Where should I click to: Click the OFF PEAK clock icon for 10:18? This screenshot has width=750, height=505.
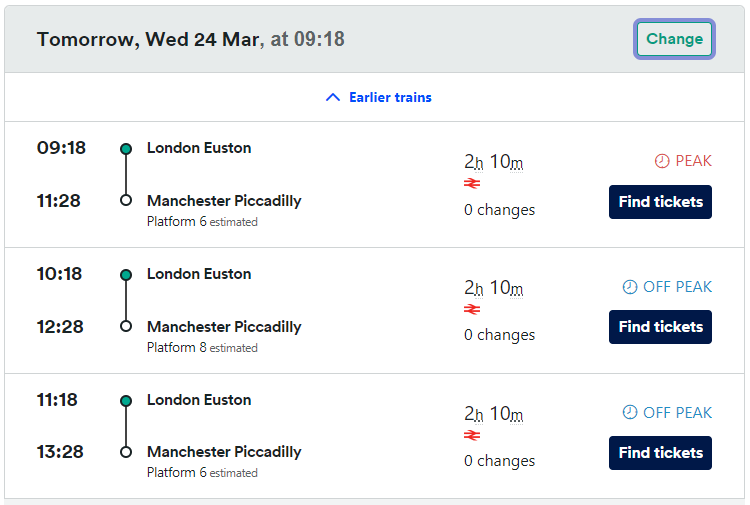[630, 287]
